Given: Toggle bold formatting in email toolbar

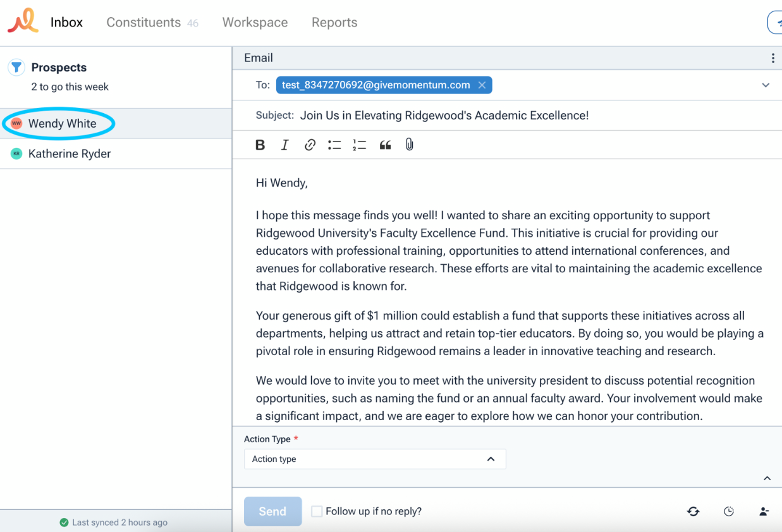Looking at the screenshot, I should 260,145.
